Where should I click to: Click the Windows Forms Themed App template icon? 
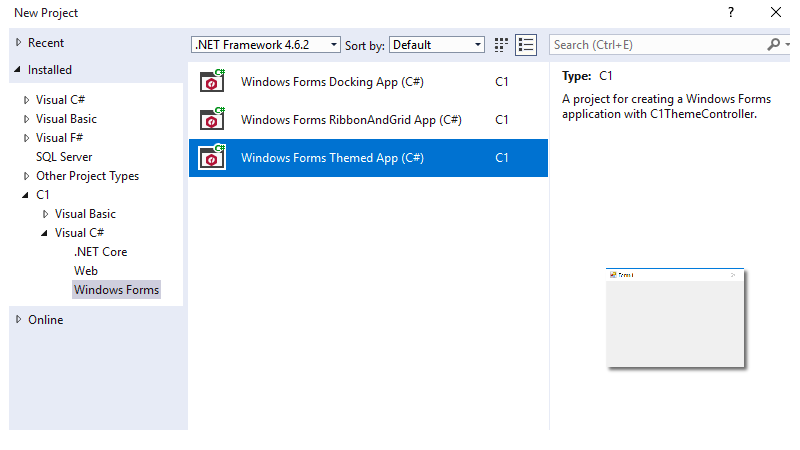click(212, 157)
